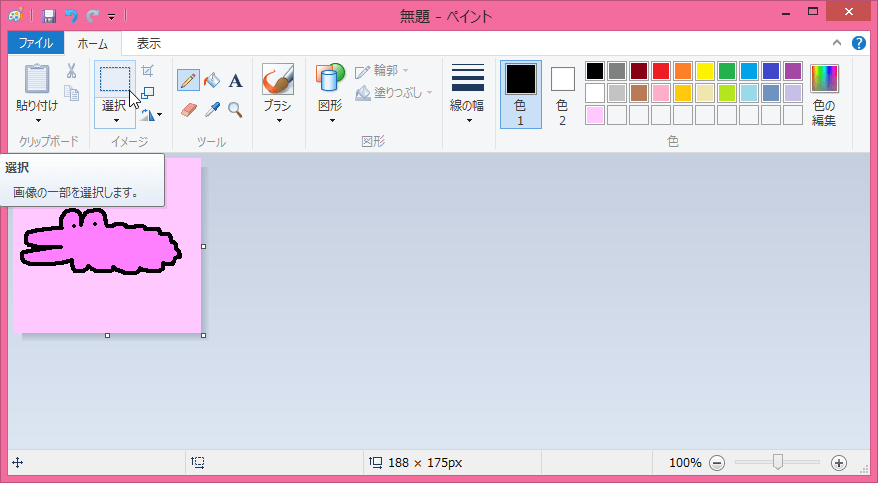Click the Undo arrow in title bar
Screen dimensions: 878x483
[71, 15]
